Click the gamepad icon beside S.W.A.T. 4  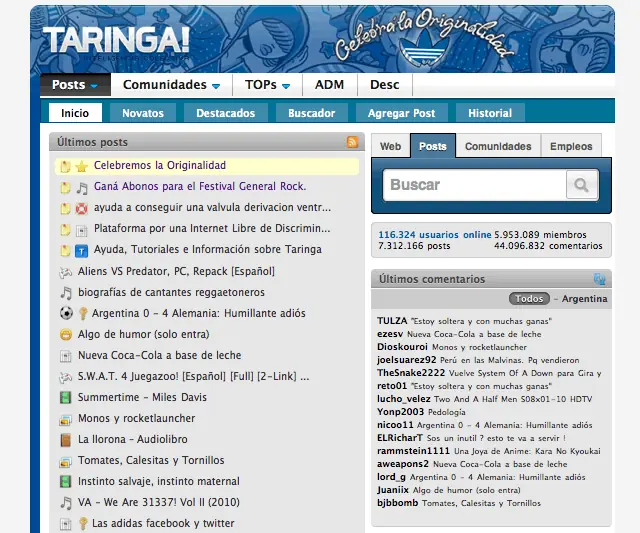tap(65, 377)
